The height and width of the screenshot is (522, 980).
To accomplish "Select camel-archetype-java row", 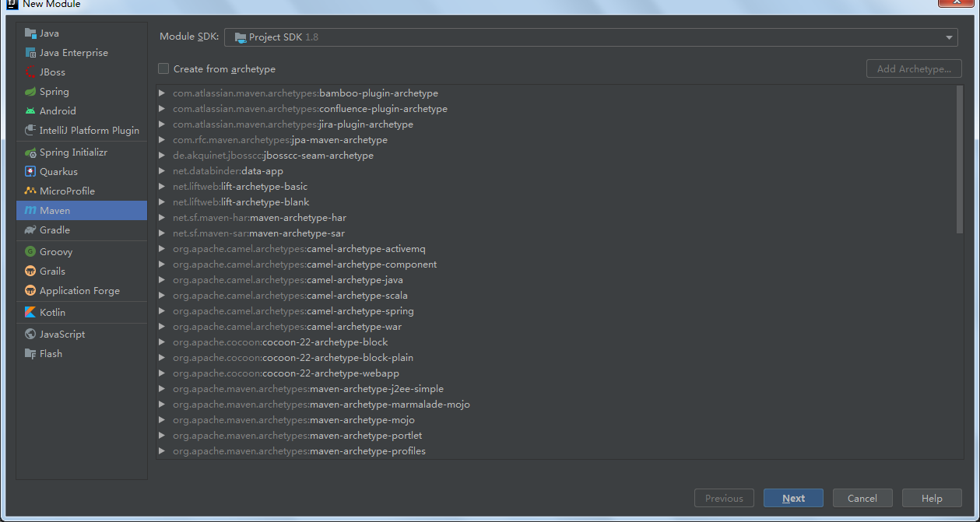I will click(x=555, y=280).
